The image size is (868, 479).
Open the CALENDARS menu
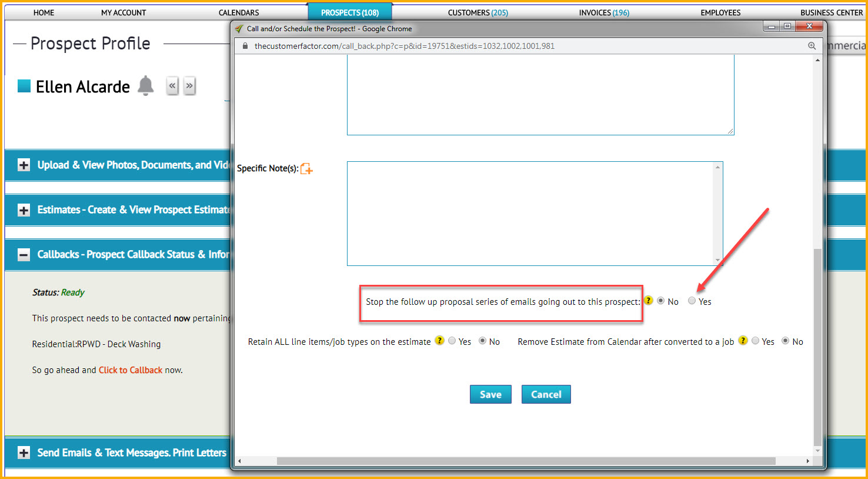[239, 12]
